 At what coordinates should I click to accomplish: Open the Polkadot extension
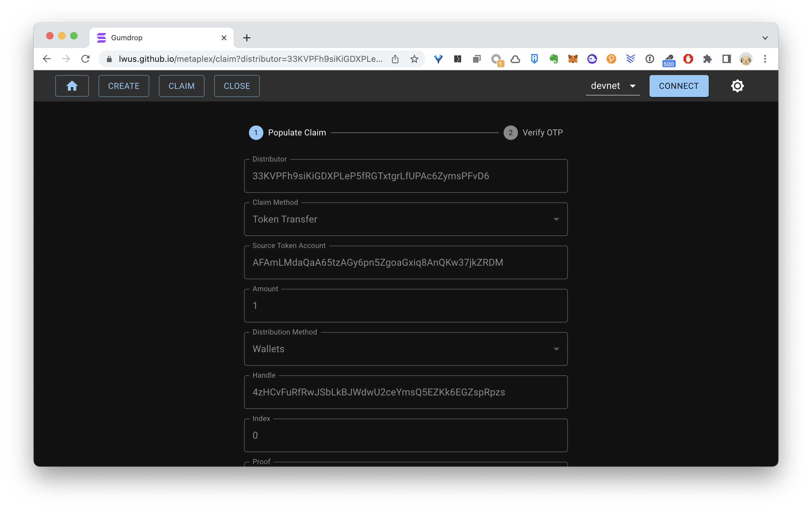tap(611, 59)
